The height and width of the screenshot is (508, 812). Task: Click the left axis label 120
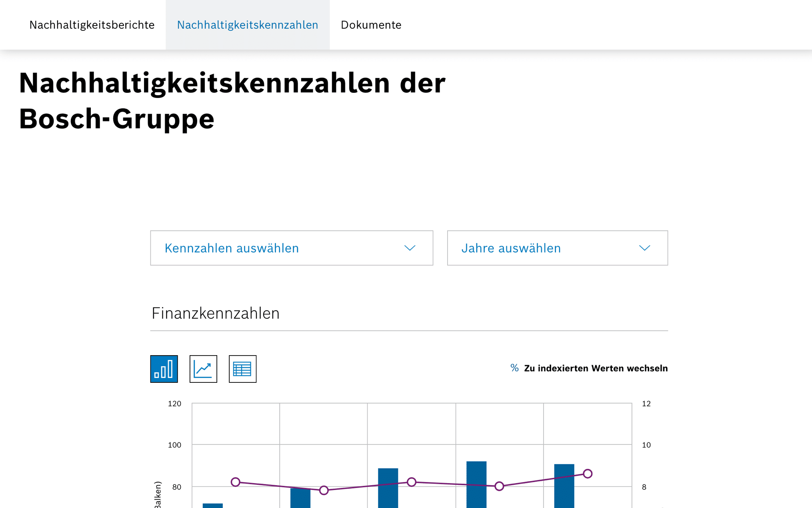pos(174,404)
